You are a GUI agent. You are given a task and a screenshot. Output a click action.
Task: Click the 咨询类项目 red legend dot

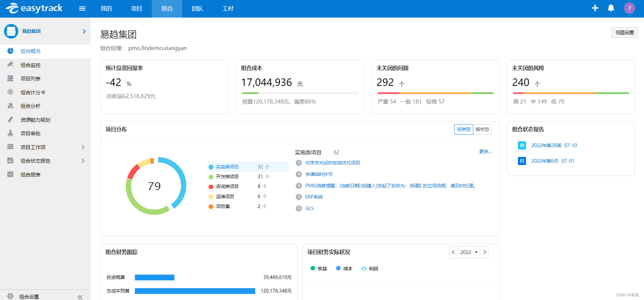pyautogui.click(x=211, y=187)
